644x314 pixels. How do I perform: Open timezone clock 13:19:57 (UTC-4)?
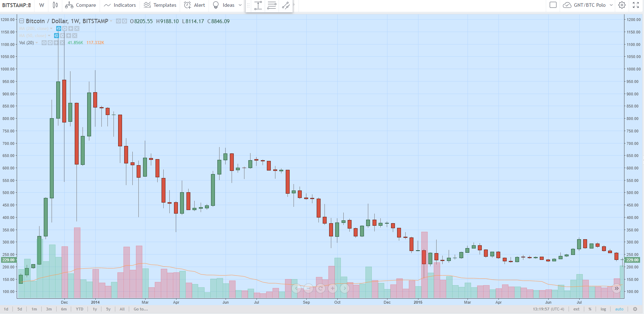pyautogui.click(x=548, y=309)
